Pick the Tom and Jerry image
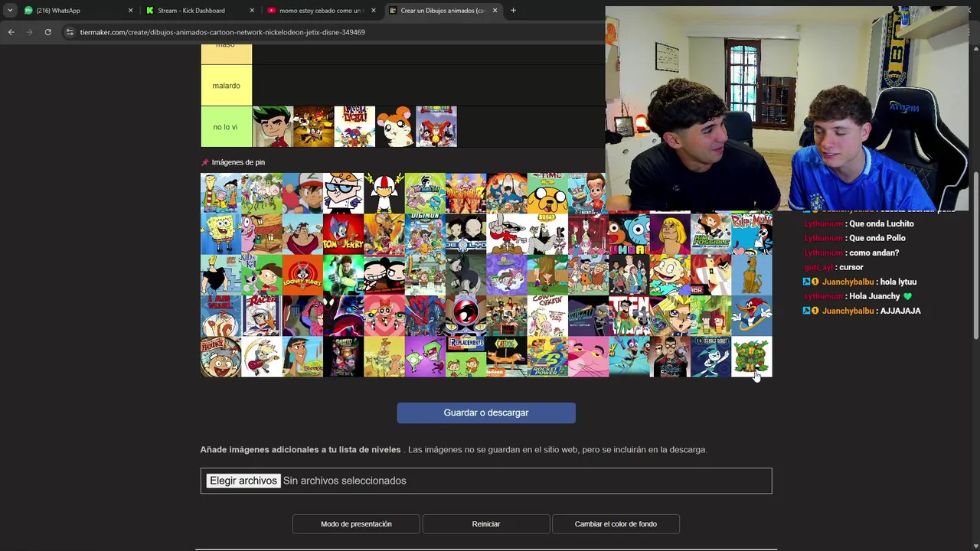 point(343,234)
